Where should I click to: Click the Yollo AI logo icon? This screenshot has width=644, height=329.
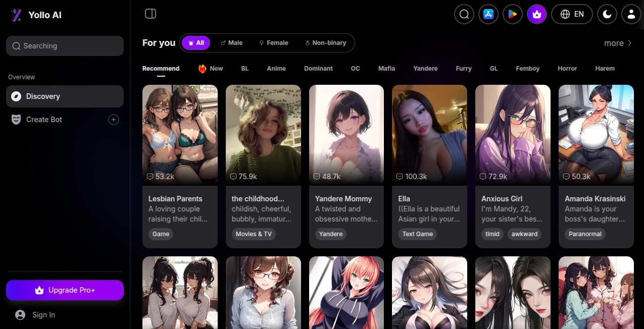pyautogui.click(x=16, y=15)
